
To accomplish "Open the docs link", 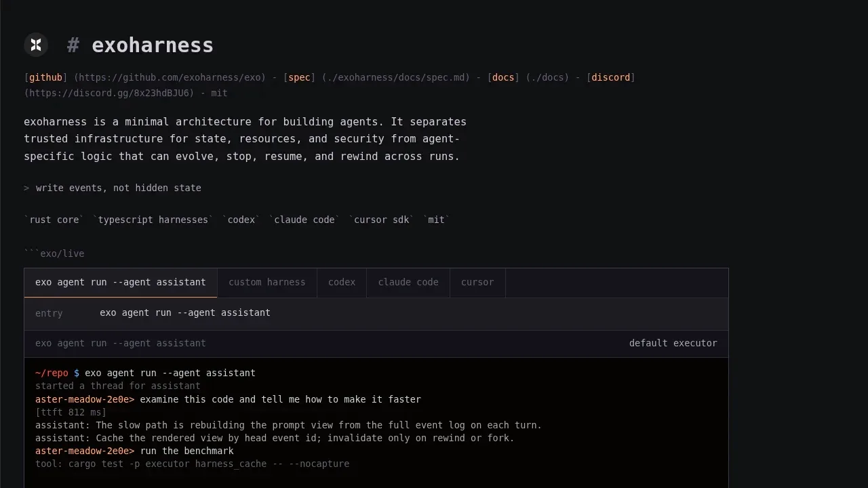I will pos(503,77).
